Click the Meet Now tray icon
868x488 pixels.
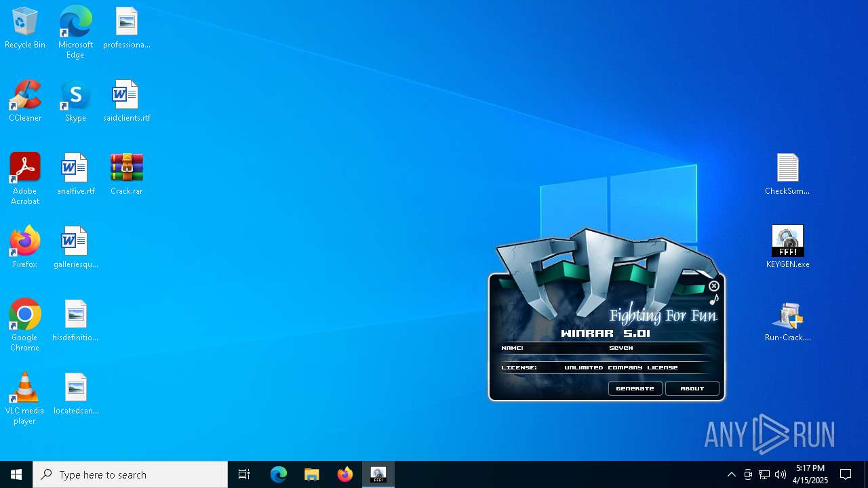pyautogui.click(x=748, y=474)
